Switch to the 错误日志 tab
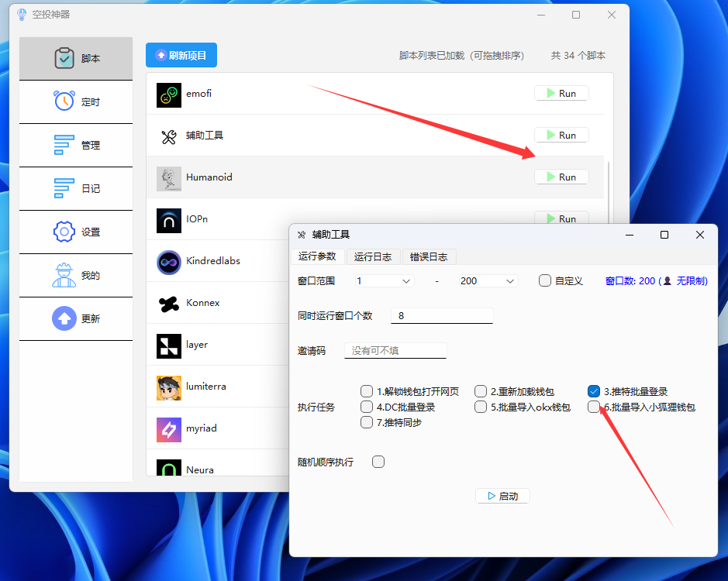Image resolution: width=728 pixels, height=581 pixels. pyautogui.click(x=429, y=256)
